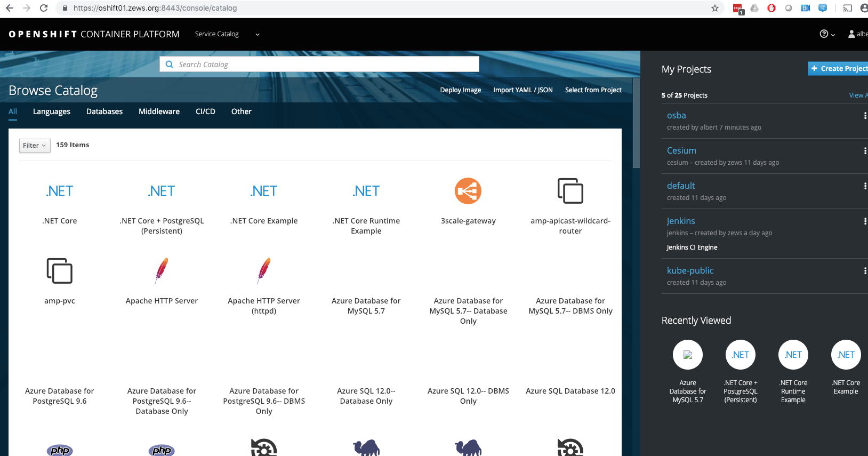Screen dimensions: 868x456
Task: Open Azure Database for MySQL 5.7 item
Action: click(366, 306)
